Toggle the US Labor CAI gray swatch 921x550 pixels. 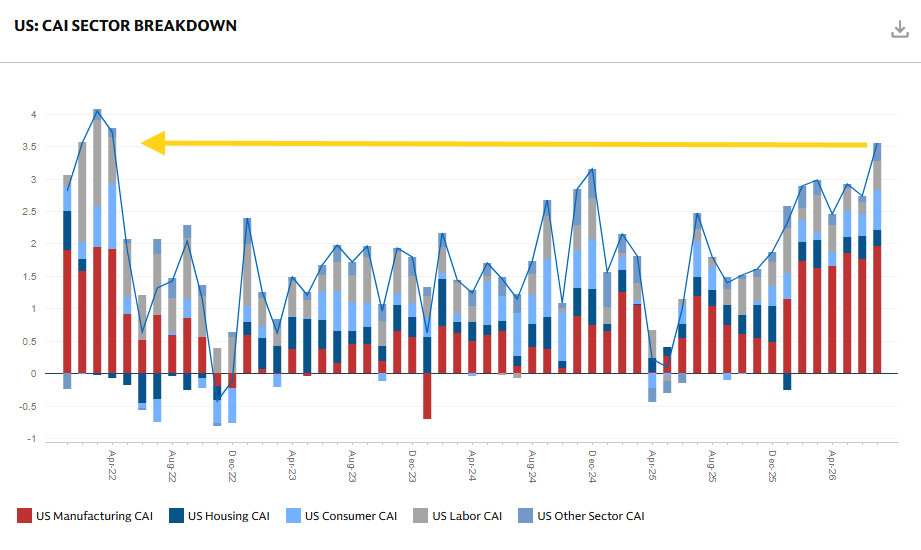421,516
